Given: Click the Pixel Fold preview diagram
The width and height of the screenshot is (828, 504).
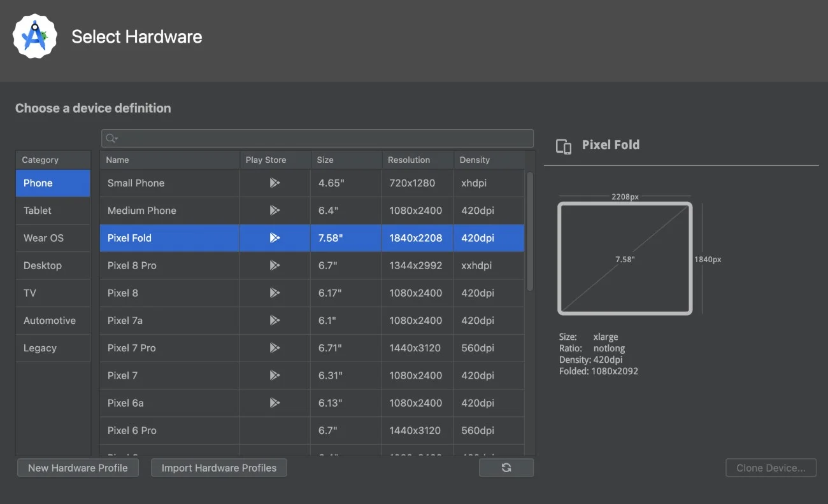Looking at the screenshot, I should 625,258.
